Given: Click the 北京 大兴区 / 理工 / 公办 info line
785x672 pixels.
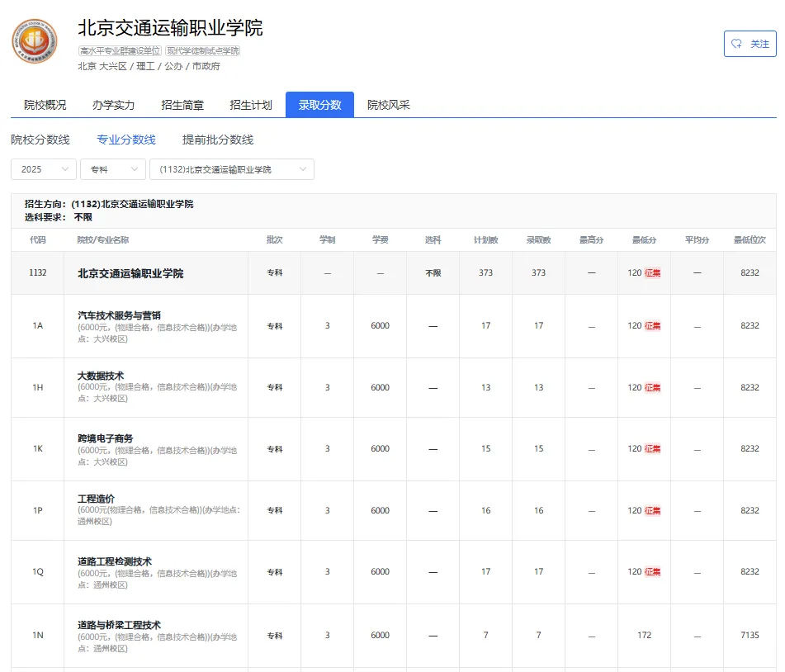Looking at the screenshot, I should 149,66.
